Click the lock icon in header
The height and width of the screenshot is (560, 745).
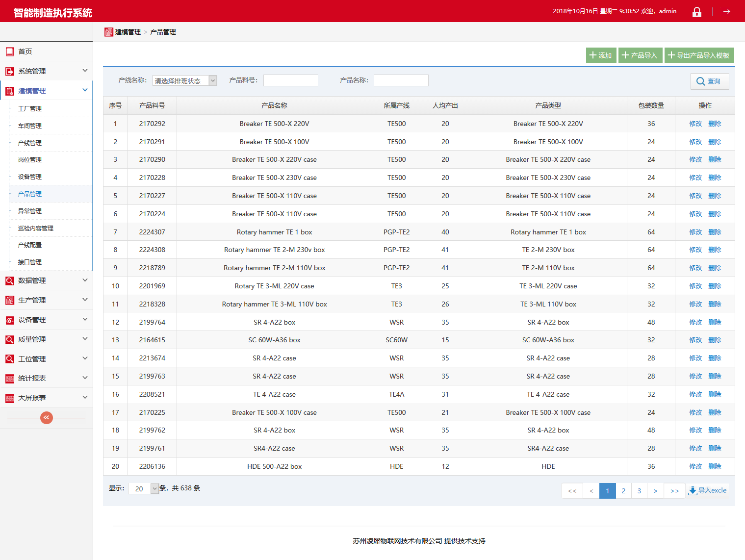coord(696,12)
